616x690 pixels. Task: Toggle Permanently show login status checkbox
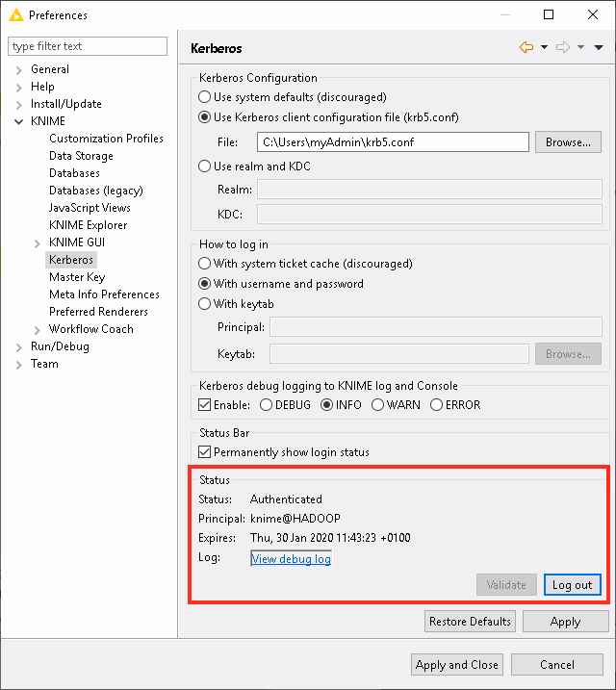205,452
